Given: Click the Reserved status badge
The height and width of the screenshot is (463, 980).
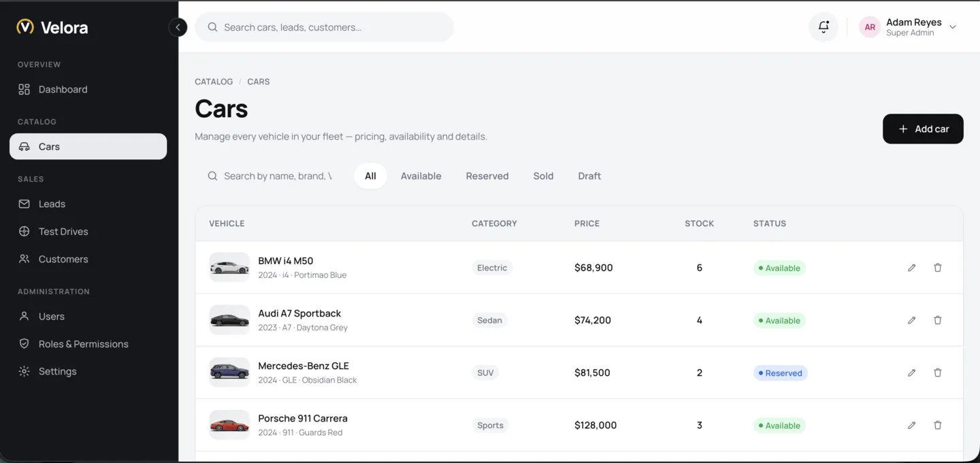Looking at the screenshot, I should (780, 373).
